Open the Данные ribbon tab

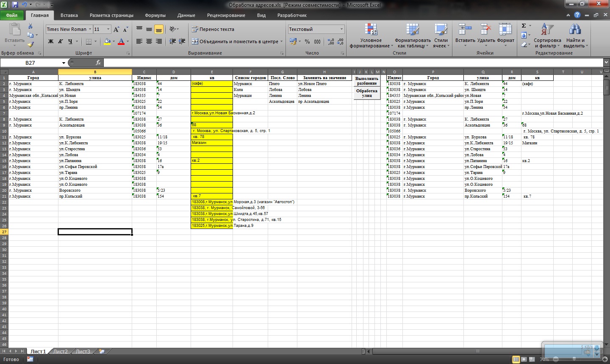click(186, 15)
